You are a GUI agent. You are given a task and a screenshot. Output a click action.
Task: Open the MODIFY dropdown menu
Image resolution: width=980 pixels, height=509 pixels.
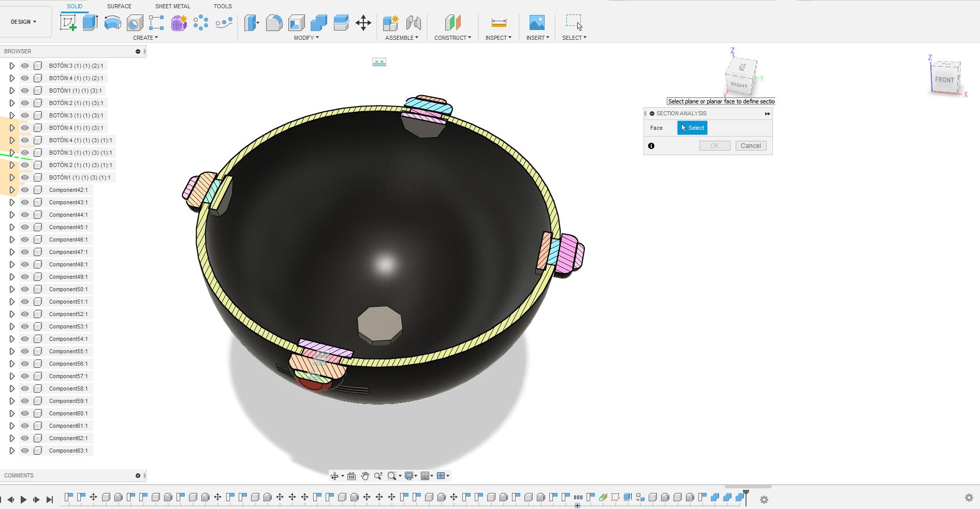pyautogui.click(x=306, y=38)
